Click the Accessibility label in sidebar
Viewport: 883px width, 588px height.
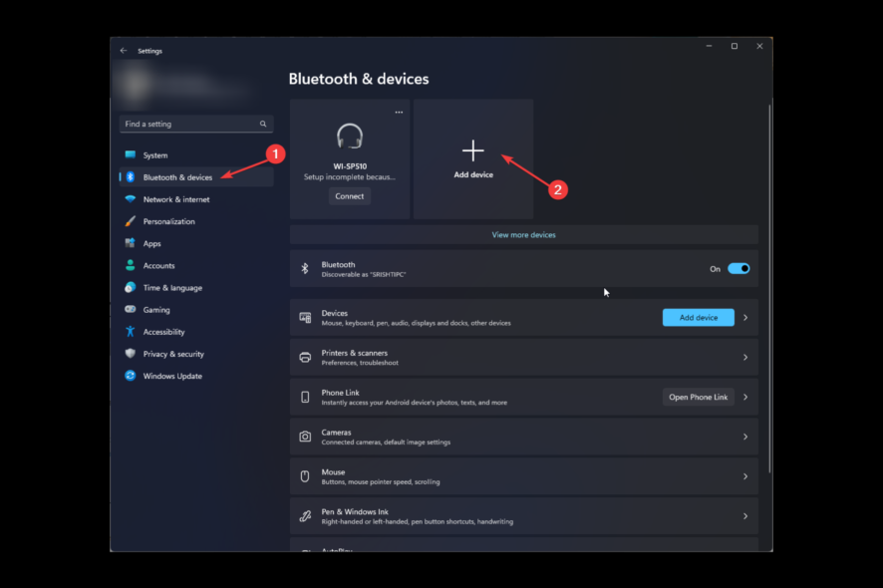click(x=163, y=332)
